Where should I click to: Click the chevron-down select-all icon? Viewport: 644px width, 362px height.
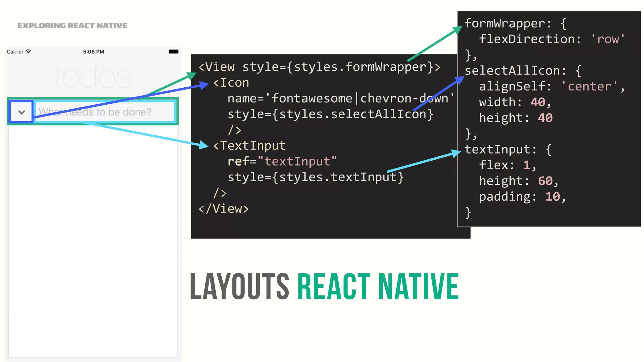21,112
